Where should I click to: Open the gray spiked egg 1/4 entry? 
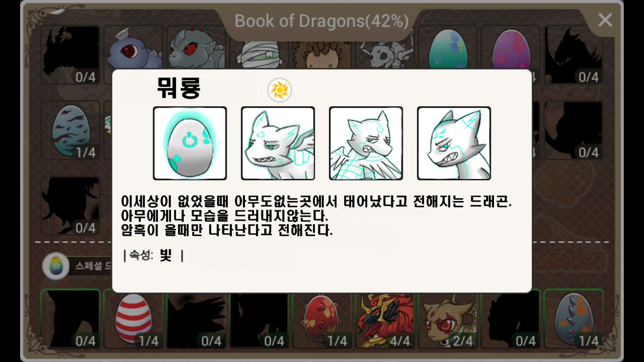point(574,319)
